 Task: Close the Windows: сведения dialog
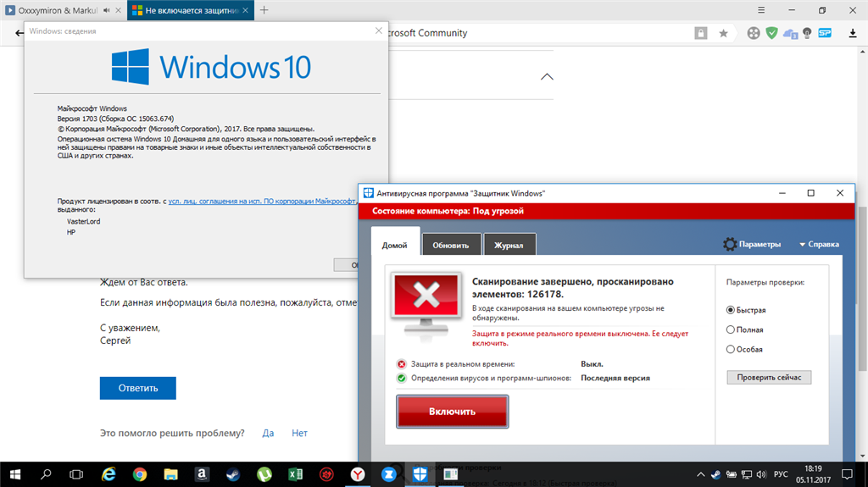(x=379, y=31)
